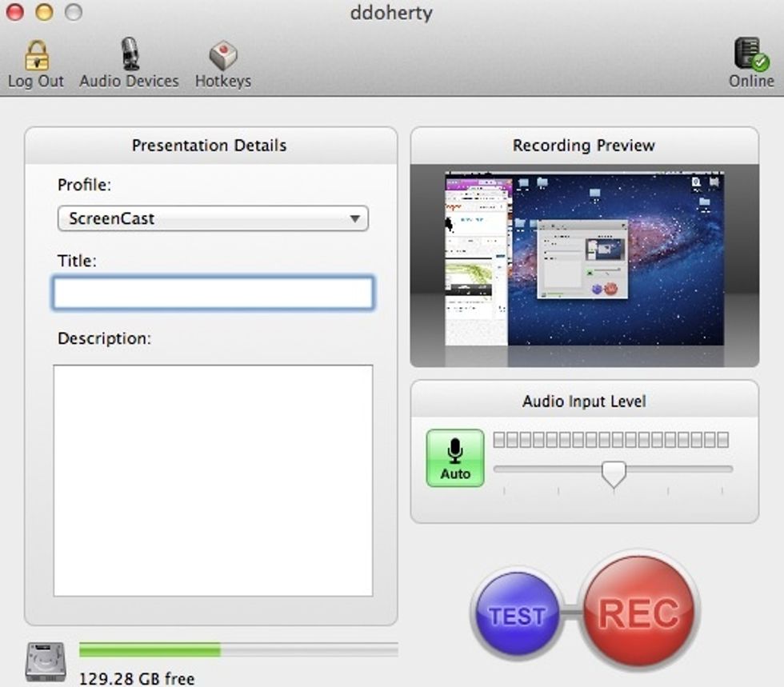
Task: Click the Recording Preview screen thumbnail
Action: (584, 258)
